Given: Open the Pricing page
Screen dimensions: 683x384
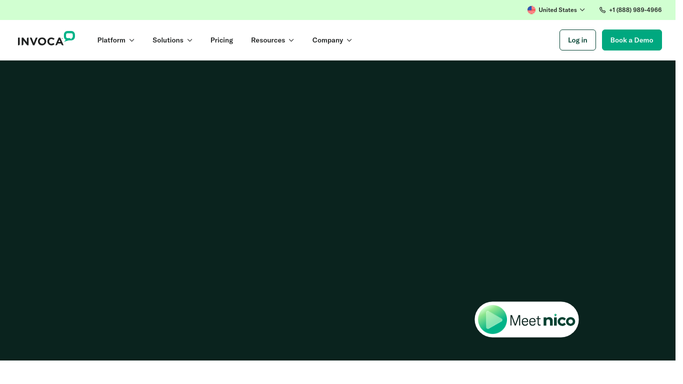Looking at the screenshot, I should point(221,40).
